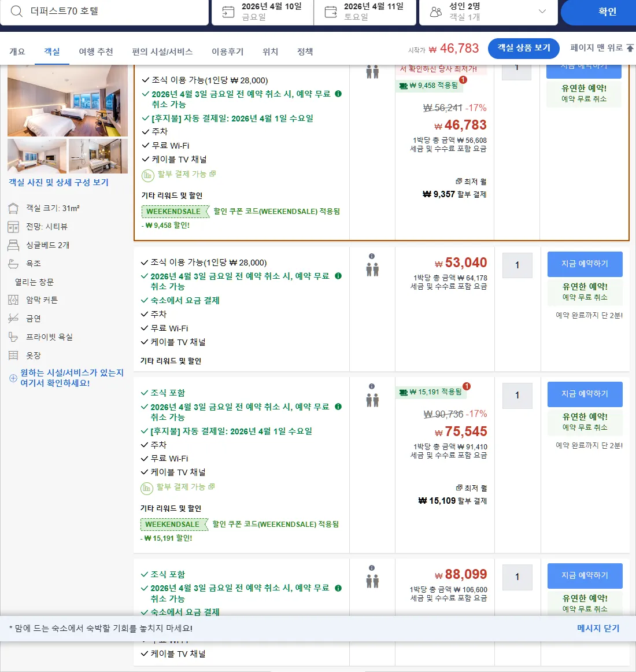This screenshot has height=672, width=636.
Task: Click 지금 예약하기 for ₩88,099 rate
Action: point(585,576)
